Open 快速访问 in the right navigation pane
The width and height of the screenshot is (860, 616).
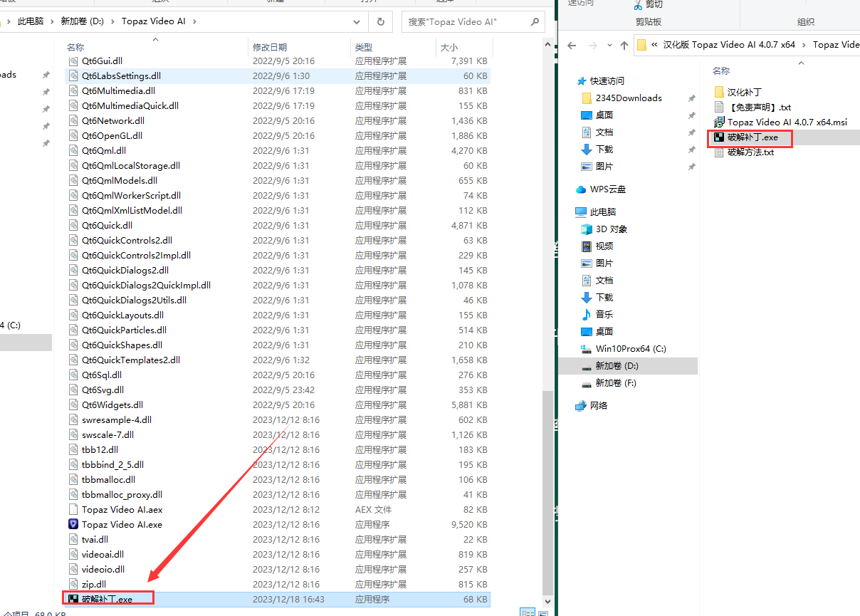click(x=607, y=80)
